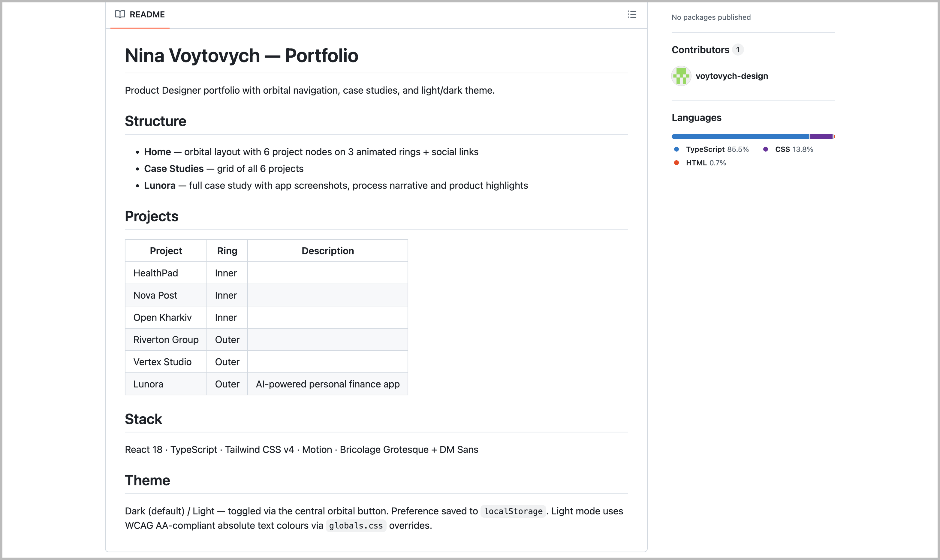Click the Theme heading
Viewport: 940px width, 560px height.
(147, 481)
